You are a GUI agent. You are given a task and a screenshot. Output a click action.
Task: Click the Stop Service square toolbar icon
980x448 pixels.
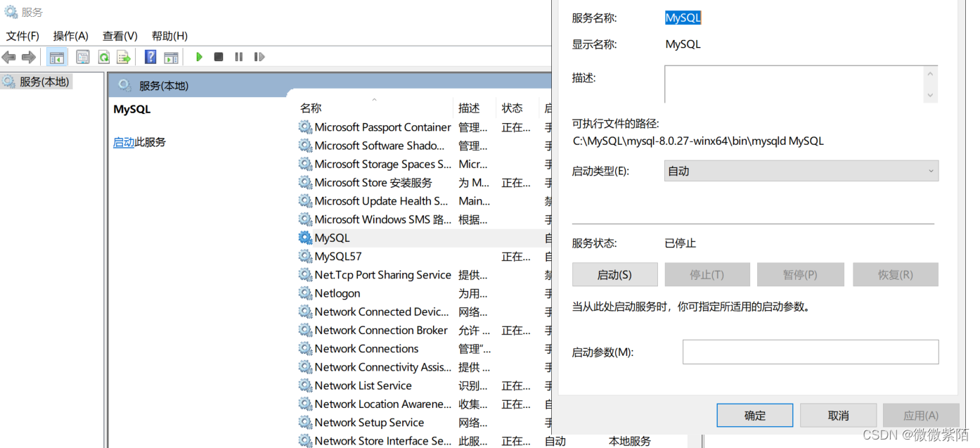[219, 57]
